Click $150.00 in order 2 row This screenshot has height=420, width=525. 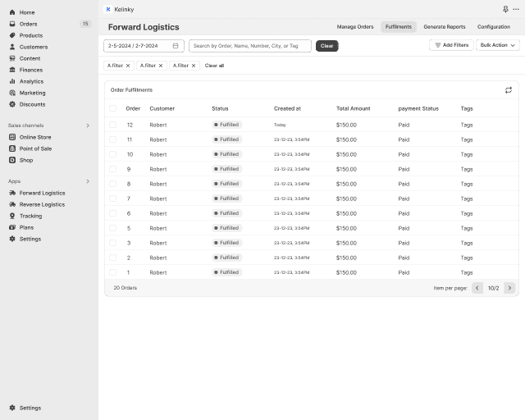[346, 258]
